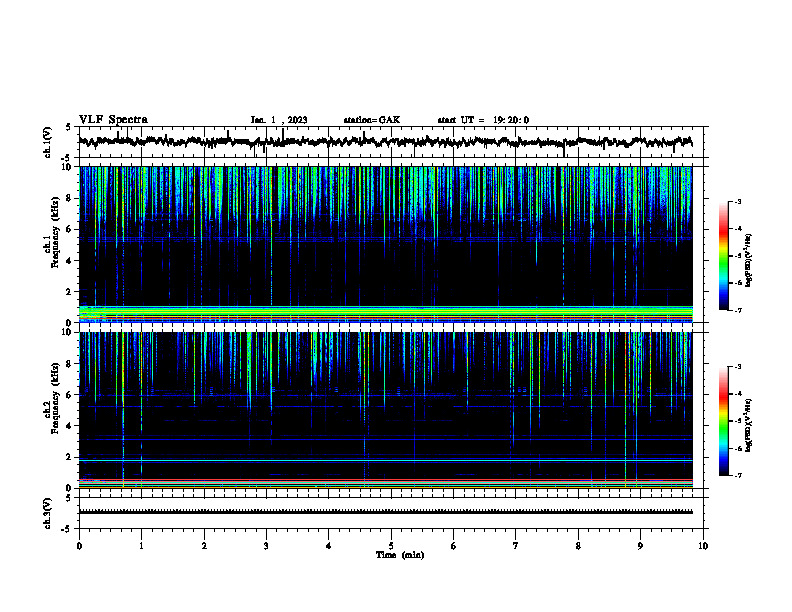
Task: Click the ch.2 spectrogram color scale bar
Action: [x=723, y=421]
